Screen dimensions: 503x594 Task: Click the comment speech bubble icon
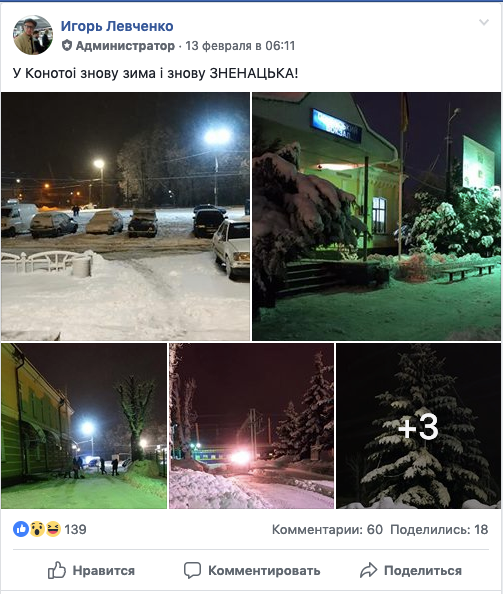[192, 570]
